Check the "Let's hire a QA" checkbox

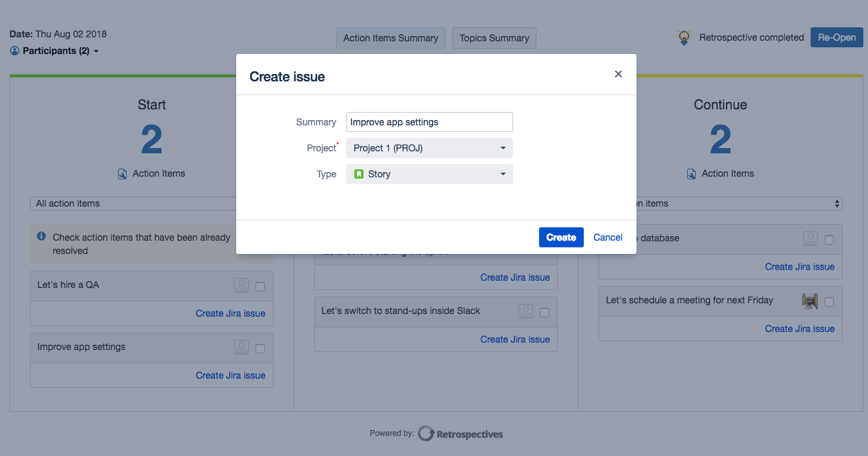pyautogui.click(x=260, y=287)
